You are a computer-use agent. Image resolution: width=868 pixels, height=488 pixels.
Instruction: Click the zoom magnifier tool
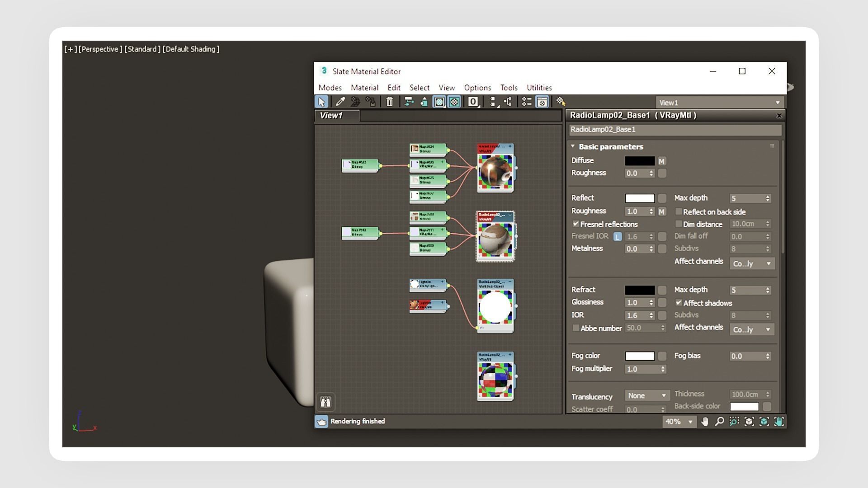719,422
